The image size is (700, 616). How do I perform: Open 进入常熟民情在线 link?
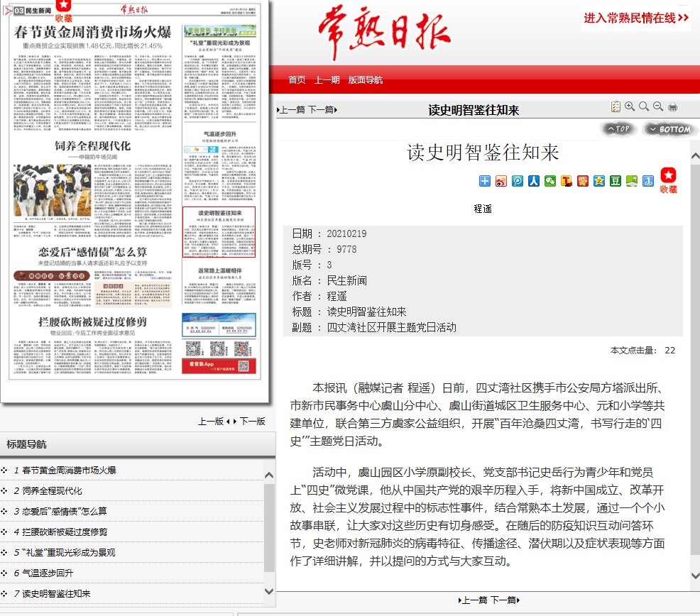(636, 18)
